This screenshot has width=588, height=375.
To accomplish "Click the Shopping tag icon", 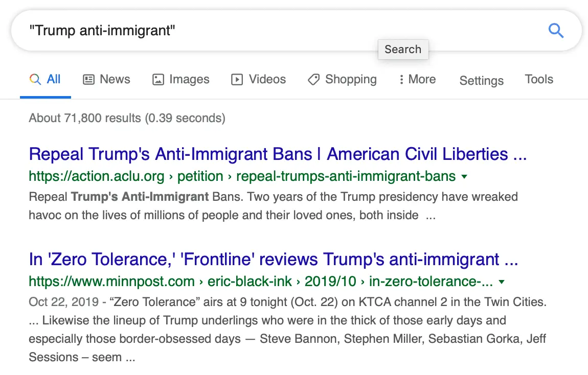I will point(314,80).
